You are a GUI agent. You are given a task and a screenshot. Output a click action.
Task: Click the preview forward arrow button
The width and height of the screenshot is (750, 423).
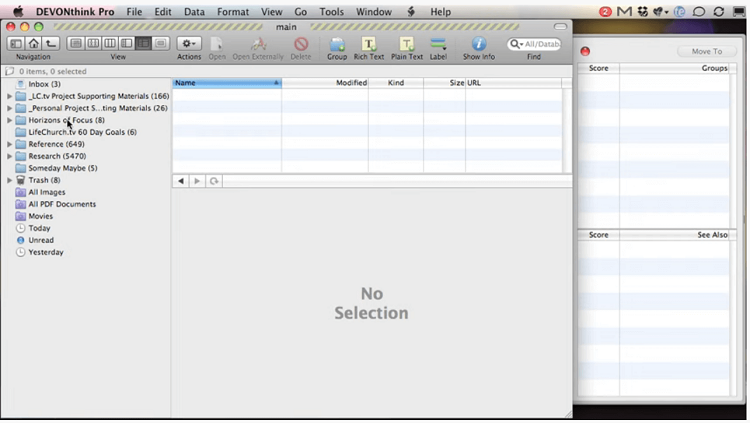coord(197,181)
